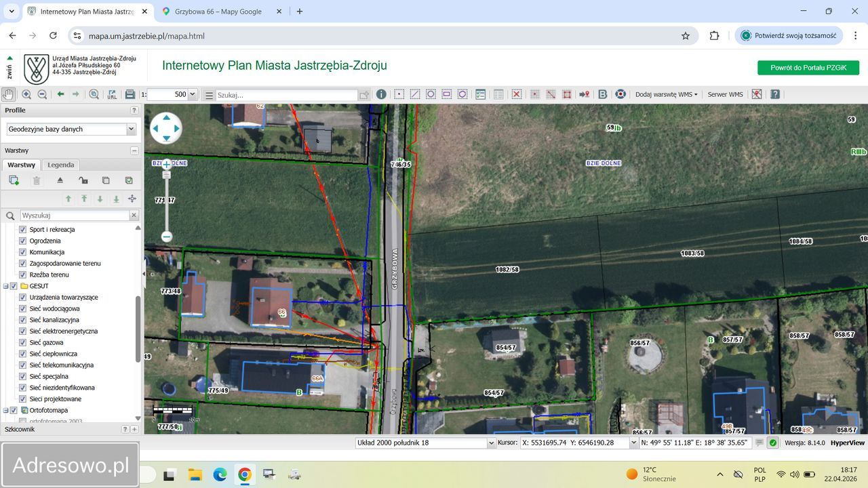Disable the Ortofotomapa layer group checkbox

pos(14,410)
